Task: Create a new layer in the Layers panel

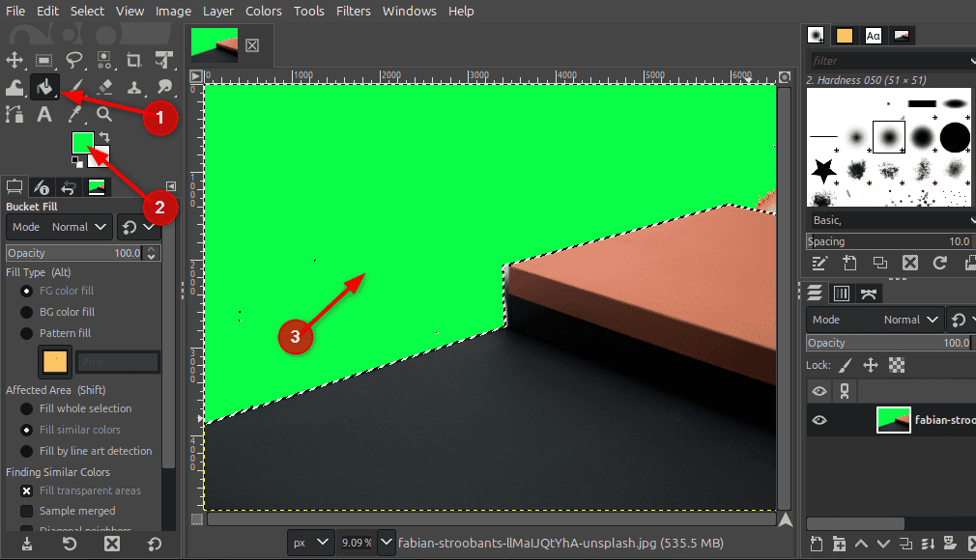Action: point(815,545)
